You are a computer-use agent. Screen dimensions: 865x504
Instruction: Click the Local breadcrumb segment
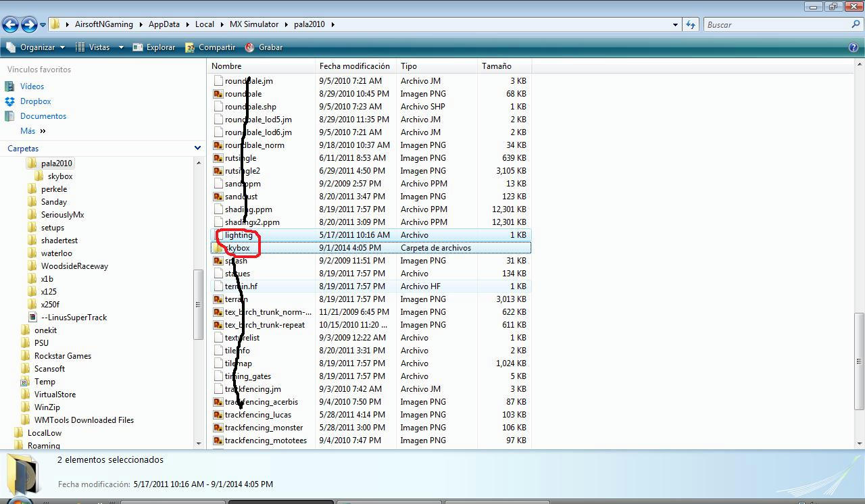point(205,24)
